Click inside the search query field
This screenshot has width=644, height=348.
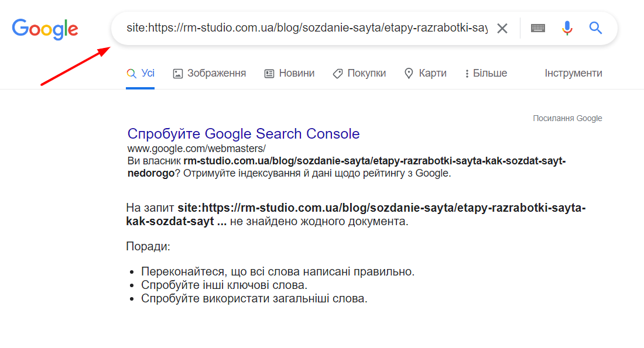tap(307, 28)
